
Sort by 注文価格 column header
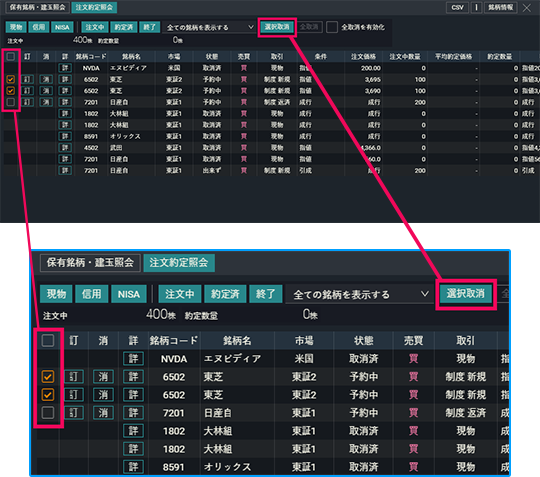tap(363, 56)
